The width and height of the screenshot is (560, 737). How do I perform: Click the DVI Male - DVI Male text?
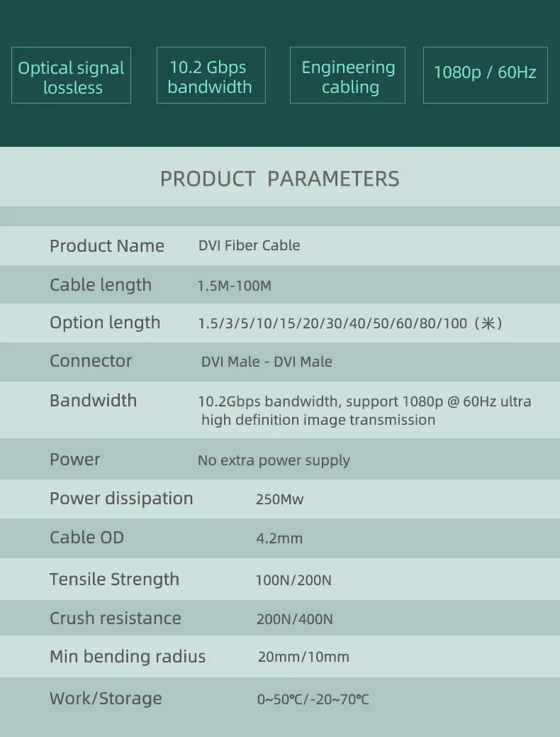click(x=267, y=362)
